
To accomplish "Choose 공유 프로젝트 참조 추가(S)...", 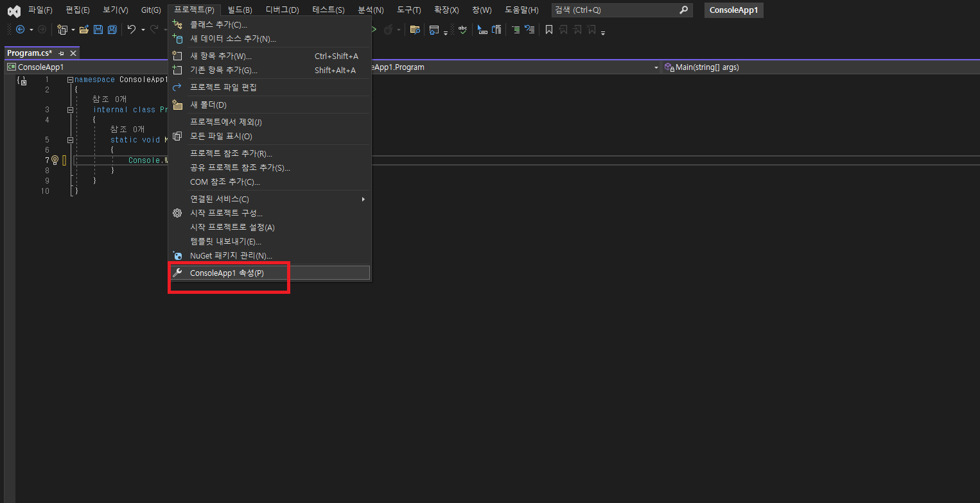I will [270, 167].
